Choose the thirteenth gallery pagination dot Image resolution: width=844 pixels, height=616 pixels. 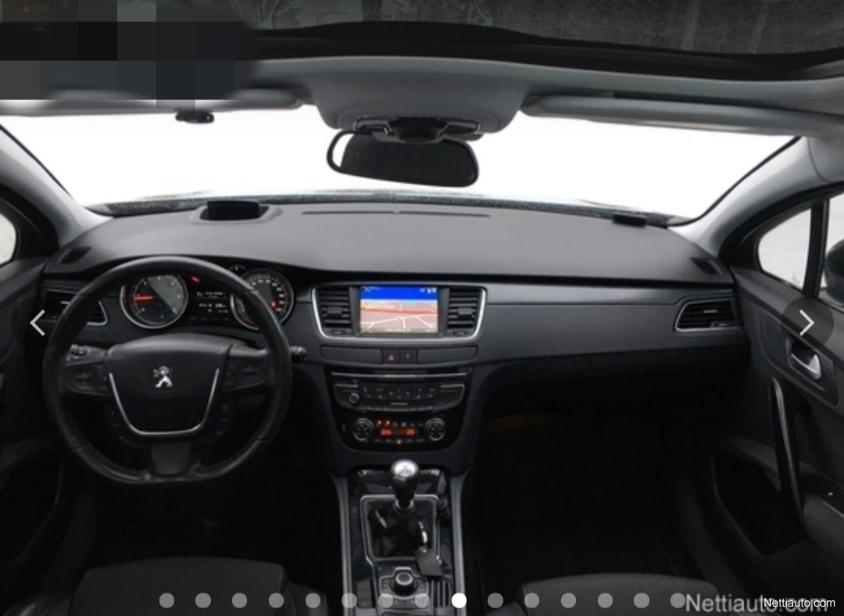tap(605, 600)
